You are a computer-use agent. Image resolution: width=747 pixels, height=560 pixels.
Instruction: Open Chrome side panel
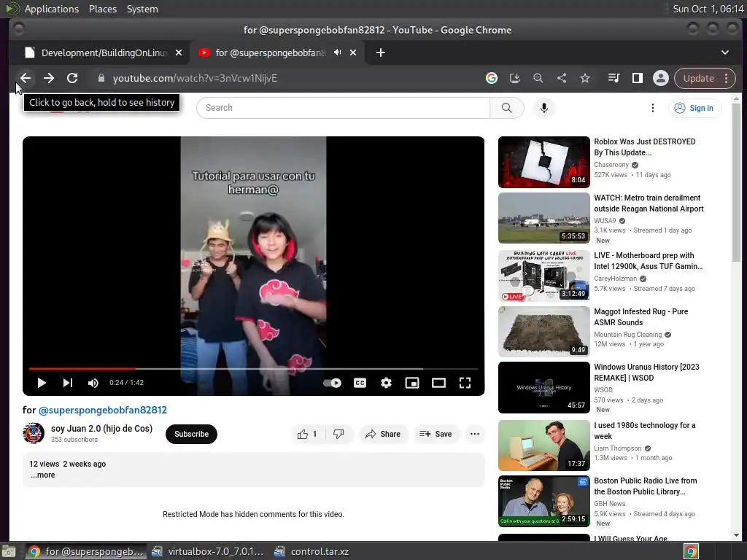pyautogui.click(x=638, y=78)
